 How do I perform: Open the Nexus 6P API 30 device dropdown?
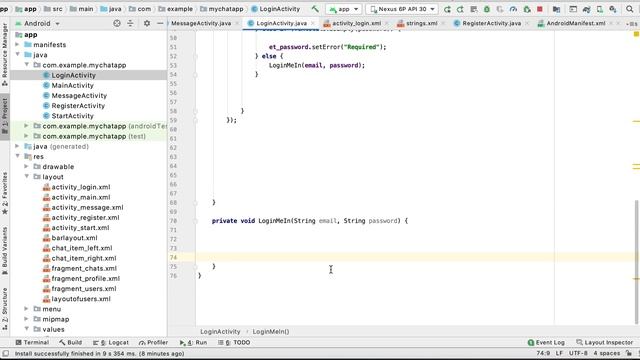(x=402, y=9)
